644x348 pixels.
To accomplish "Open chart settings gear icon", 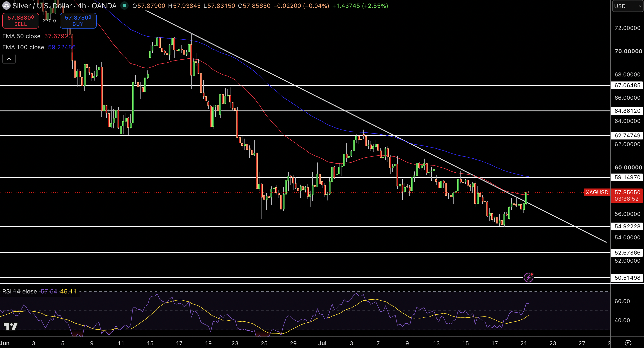I will click(628, 343).
